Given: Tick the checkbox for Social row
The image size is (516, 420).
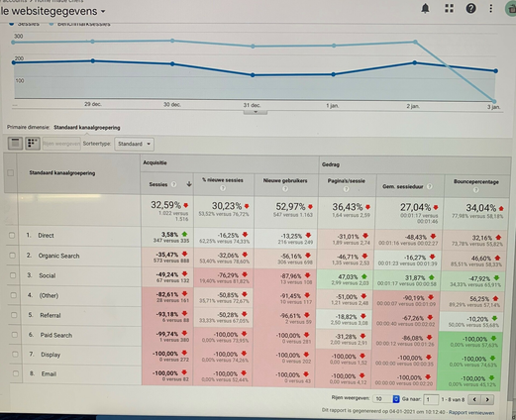Looking at the screenshot, I should pyautogui.click(x=13, y=275).
